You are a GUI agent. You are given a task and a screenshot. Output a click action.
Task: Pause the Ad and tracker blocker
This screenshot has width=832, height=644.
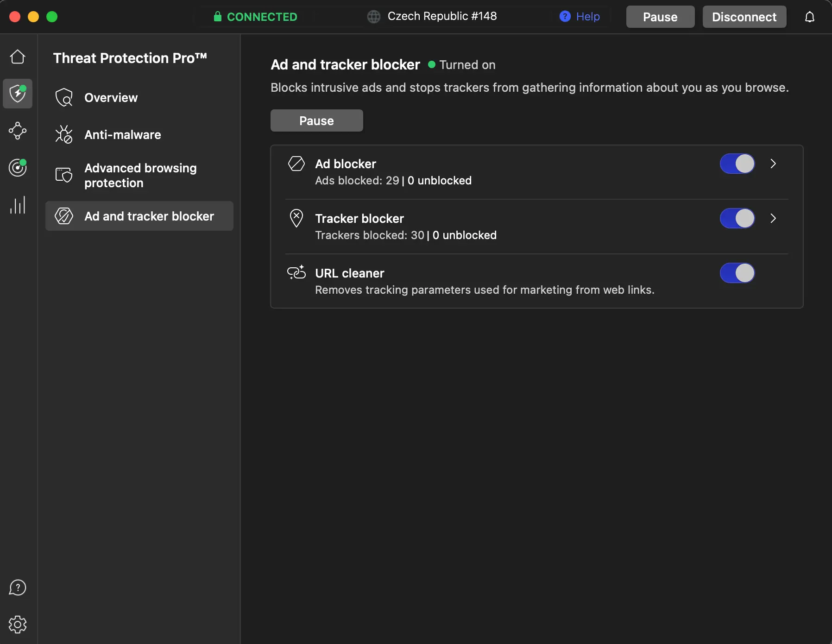point(316,121)
